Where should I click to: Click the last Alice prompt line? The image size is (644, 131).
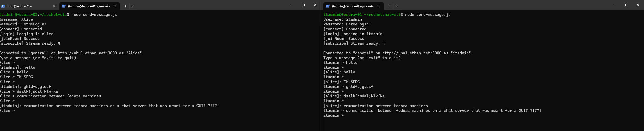click(x=8, y=111)
